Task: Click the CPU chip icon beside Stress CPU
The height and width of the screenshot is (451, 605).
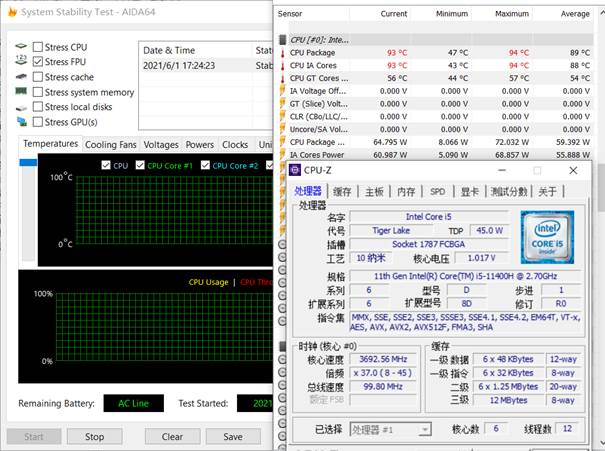Action: 21,46
